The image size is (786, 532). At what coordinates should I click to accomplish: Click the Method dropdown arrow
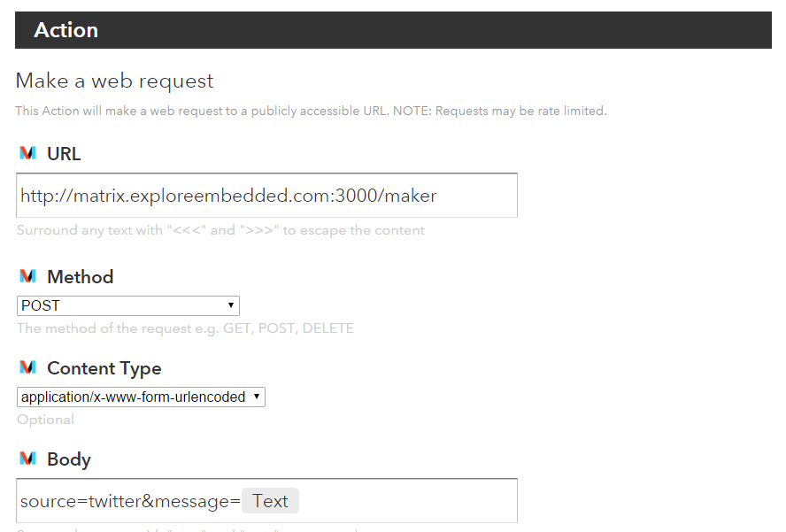pos(231,305)
